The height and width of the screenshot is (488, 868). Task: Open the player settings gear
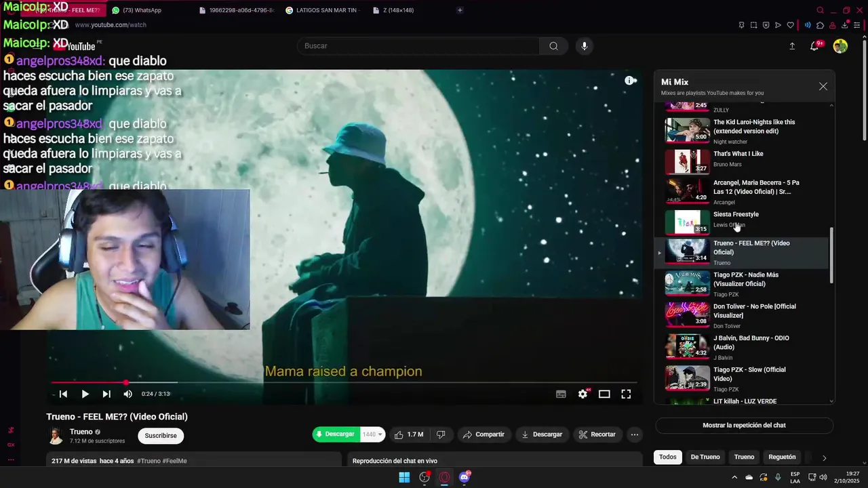(x=583, y=394)
